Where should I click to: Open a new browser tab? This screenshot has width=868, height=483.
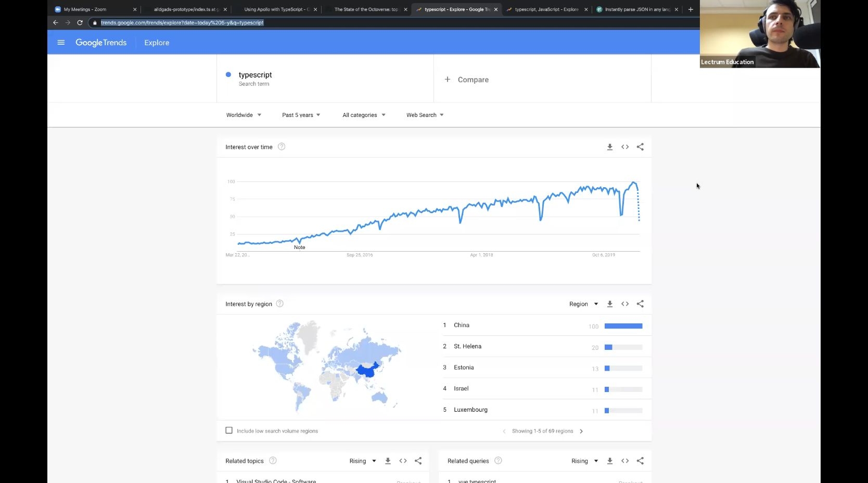[691, 9]
